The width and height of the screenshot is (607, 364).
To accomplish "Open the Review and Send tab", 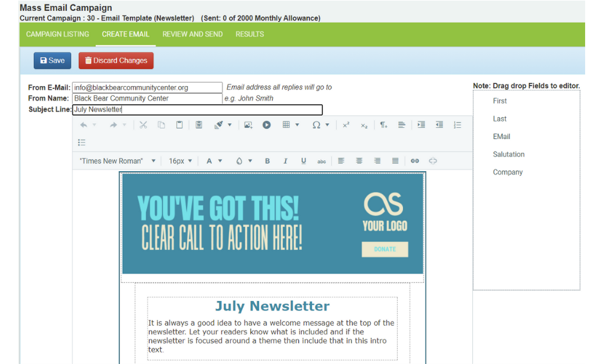I will pyautogui.click(x=192, y=35).
